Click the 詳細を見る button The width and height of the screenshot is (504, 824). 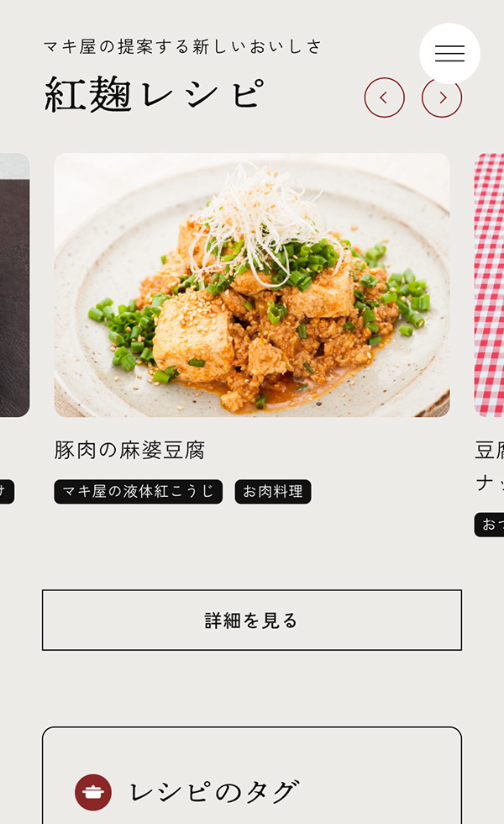(x=252, y=621)
